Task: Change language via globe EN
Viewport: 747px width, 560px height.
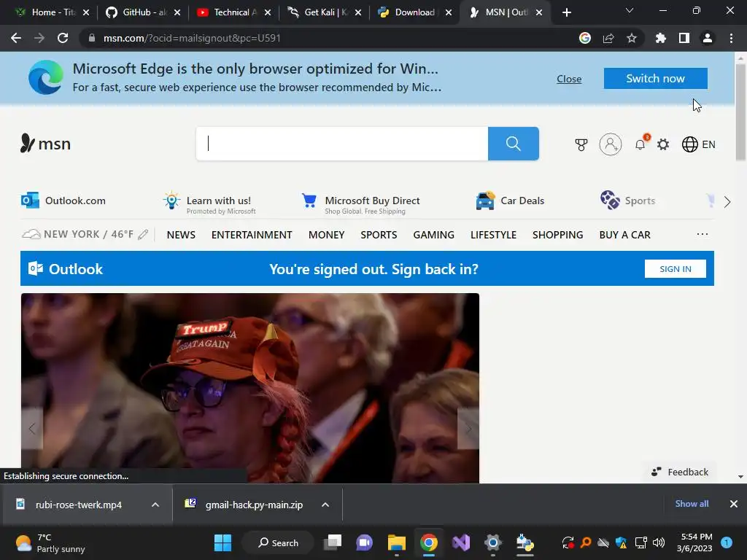Action: coord(698,144)
